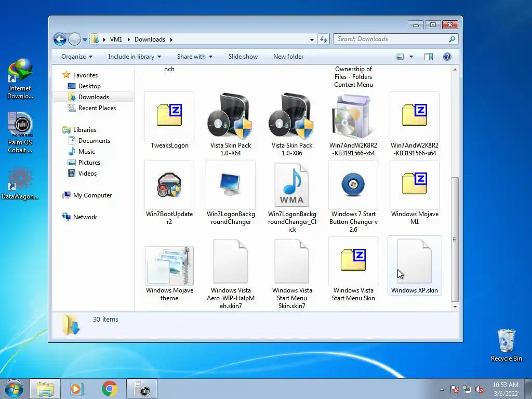The height and width of the screenshot is (399, 532).
Task: Select the Windows Mojave theme archive icon
Action: [169, 265]
